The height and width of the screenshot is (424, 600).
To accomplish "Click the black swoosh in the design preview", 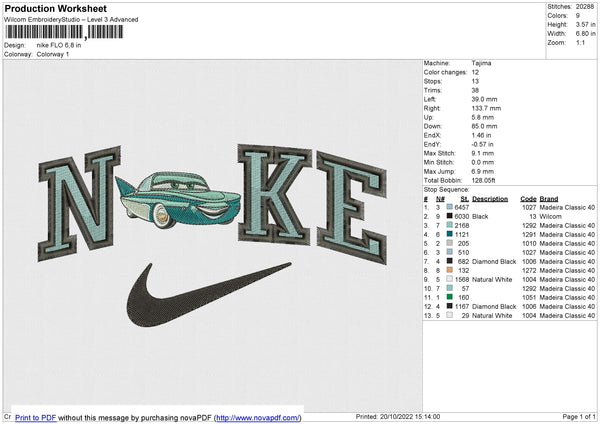I will click(209, 295).
